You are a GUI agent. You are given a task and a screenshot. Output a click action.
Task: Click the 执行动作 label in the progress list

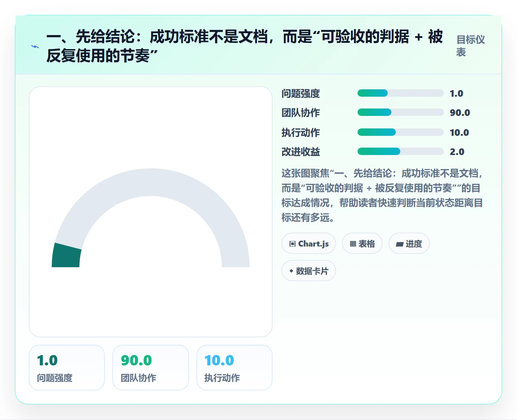tap(301, 132)
